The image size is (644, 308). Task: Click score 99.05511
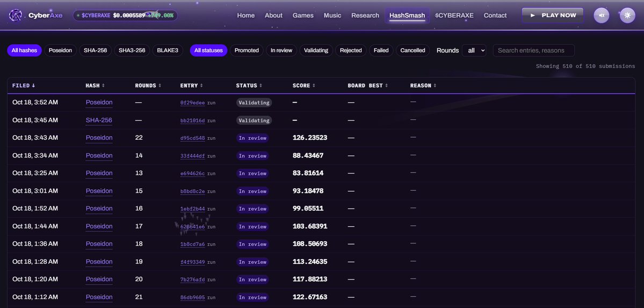tap(308, 209)
